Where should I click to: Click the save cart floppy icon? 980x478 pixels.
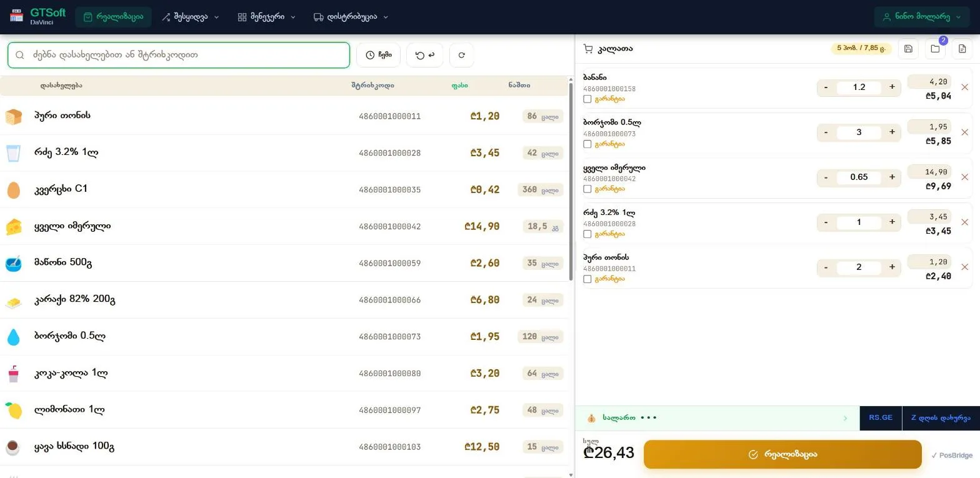pyautogui.click(x=908, y=49)
